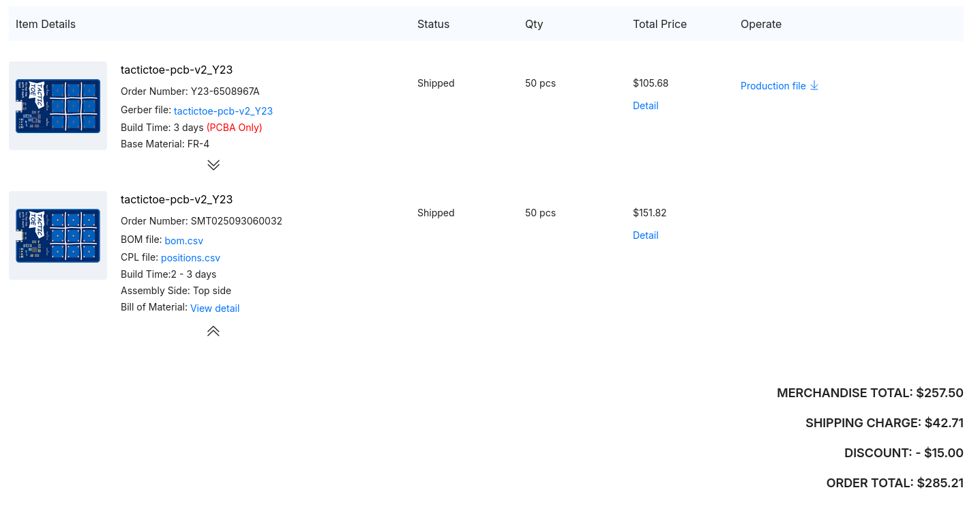Open Detail for order Y23-6508967A
980x505 pixels.
click(x=645, y=105)
